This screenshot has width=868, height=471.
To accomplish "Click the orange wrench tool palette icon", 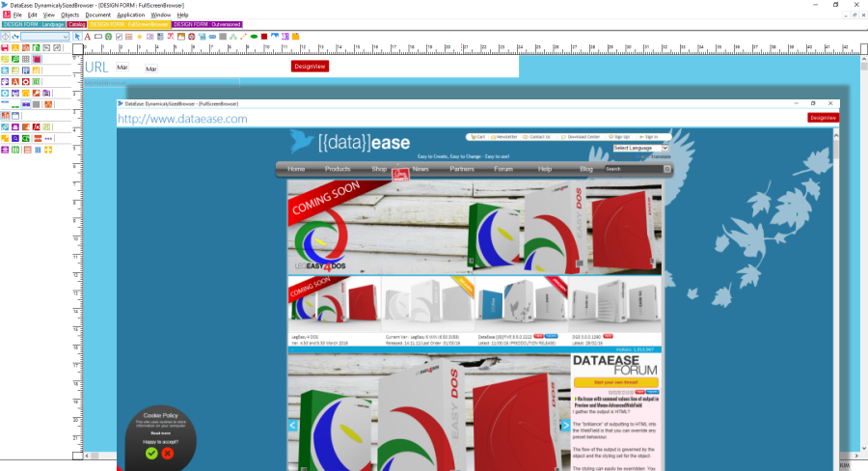I will point(36,93).
